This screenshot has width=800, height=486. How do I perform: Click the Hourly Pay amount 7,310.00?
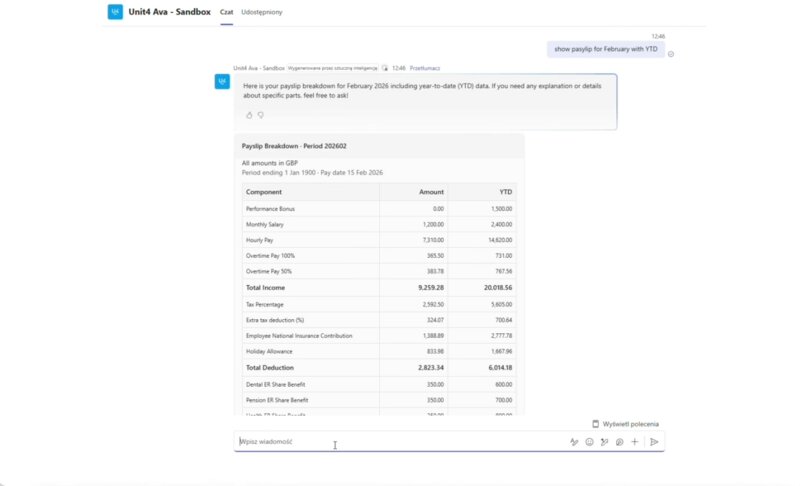[433, 240]
